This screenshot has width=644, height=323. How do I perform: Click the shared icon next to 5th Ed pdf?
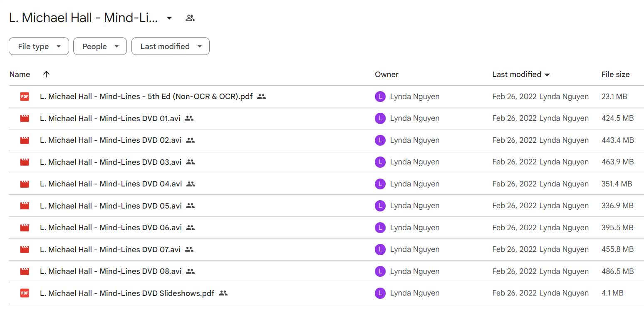click(261, 97)
